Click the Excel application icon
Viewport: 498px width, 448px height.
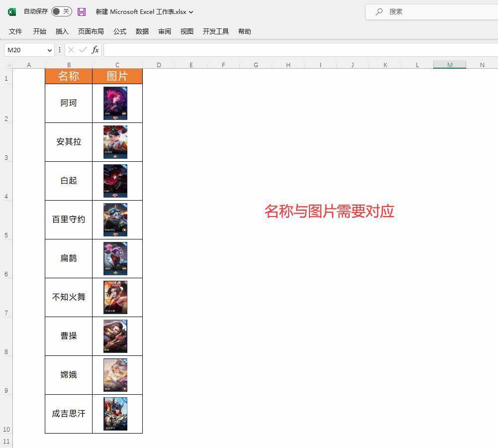12,12
